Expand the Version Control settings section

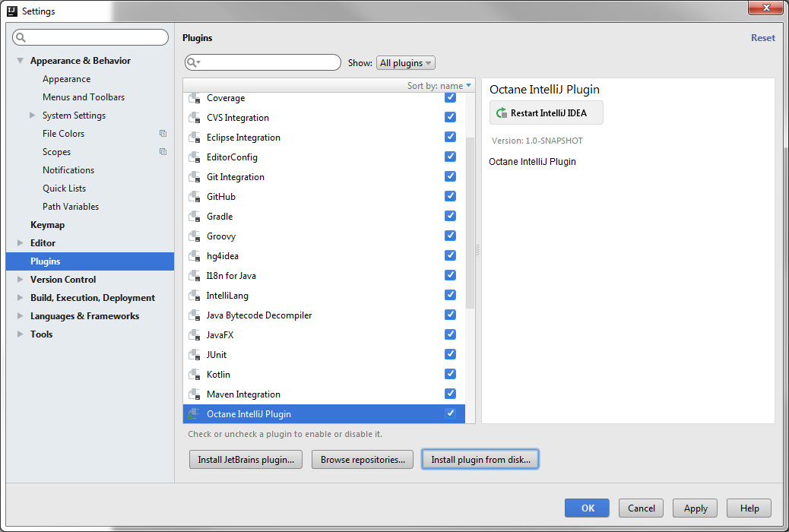click(21, 280)
